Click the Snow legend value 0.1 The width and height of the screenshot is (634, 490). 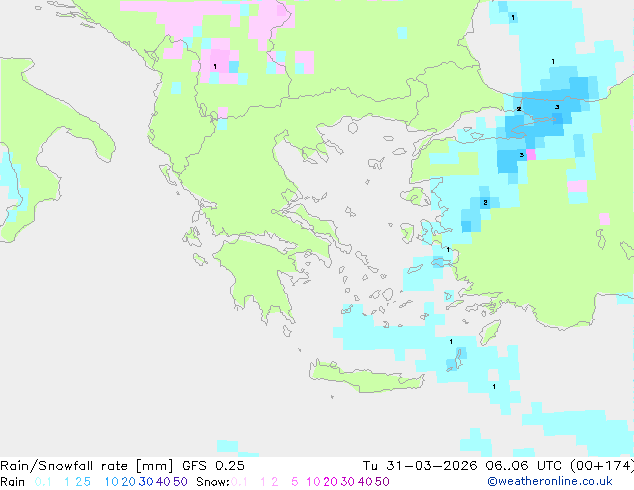click(x=239, y=482)
